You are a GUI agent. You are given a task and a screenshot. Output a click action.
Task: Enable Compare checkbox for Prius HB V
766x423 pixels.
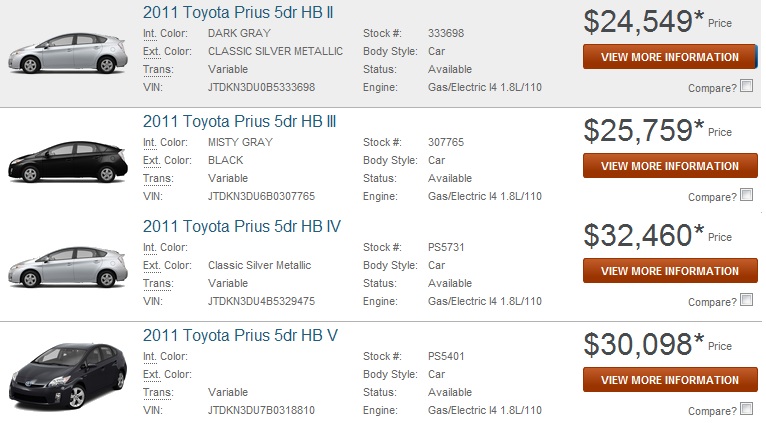[747, 408]
